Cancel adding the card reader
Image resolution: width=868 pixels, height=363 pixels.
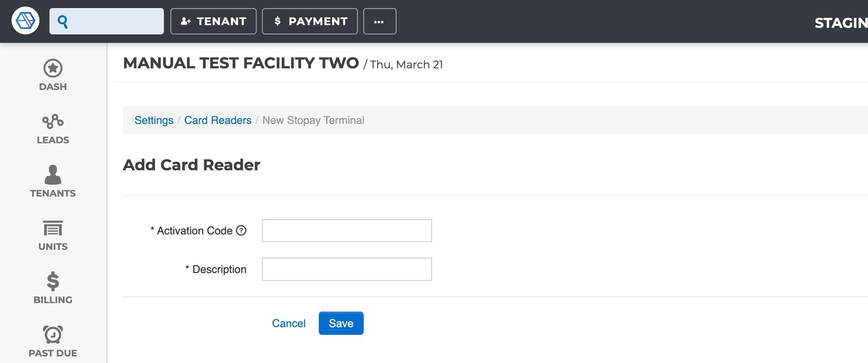(x=289, y=323)
